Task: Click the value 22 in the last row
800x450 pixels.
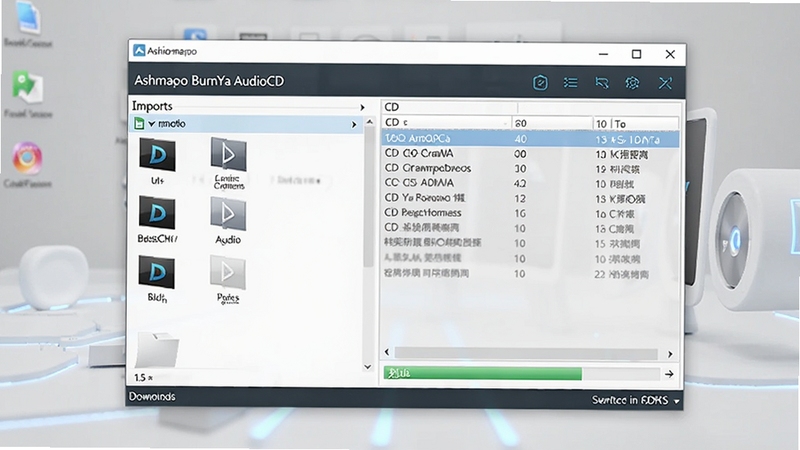Action: pos(599,274)
